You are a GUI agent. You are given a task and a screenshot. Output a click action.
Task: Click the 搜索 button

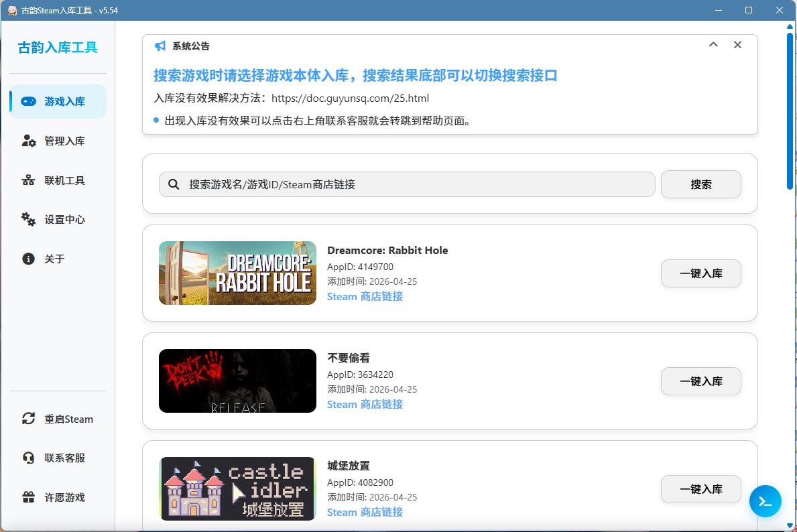[x=701, y=184]
